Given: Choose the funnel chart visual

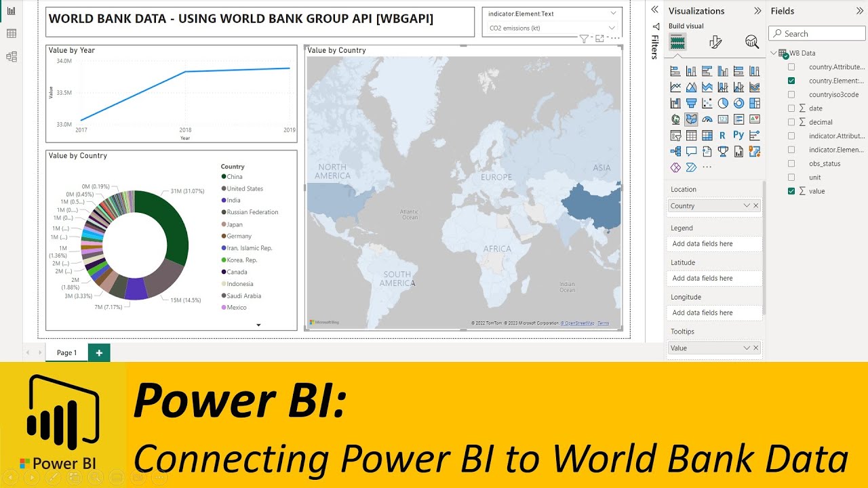Looking at the screenshot, I should tap(691, 103).
